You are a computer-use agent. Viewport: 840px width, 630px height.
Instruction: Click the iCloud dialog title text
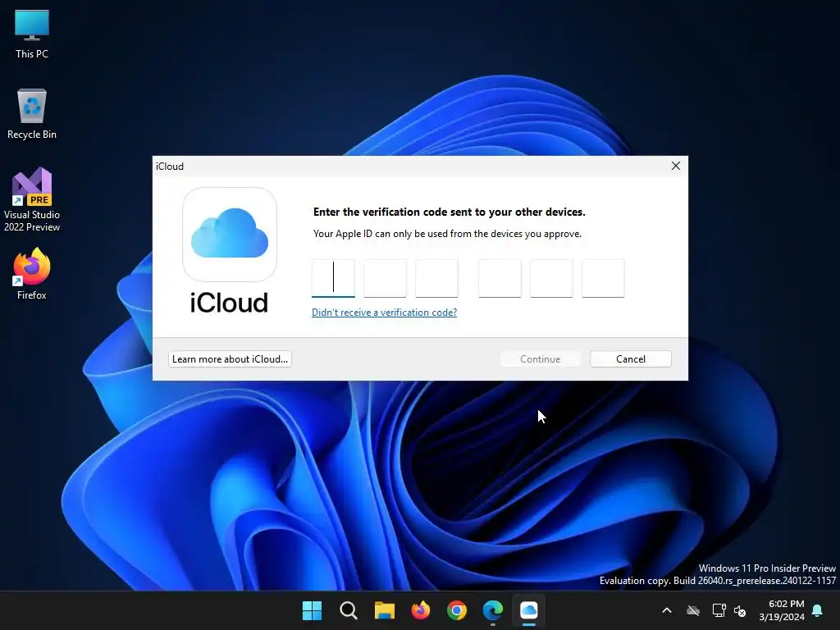pyautogui.click(x=170, y=166)
